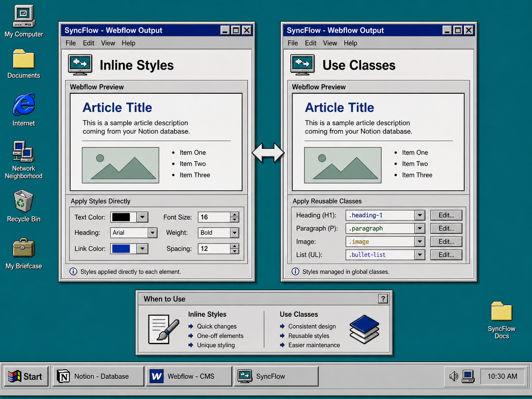Open Edit menu in Inline Styles window
The height and width of the screenshot is (399, 532).
(x=89, y=43)
